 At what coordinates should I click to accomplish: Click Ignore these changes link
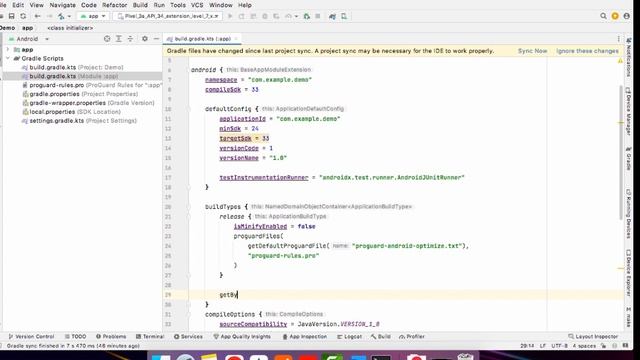(x=587, y=51)
